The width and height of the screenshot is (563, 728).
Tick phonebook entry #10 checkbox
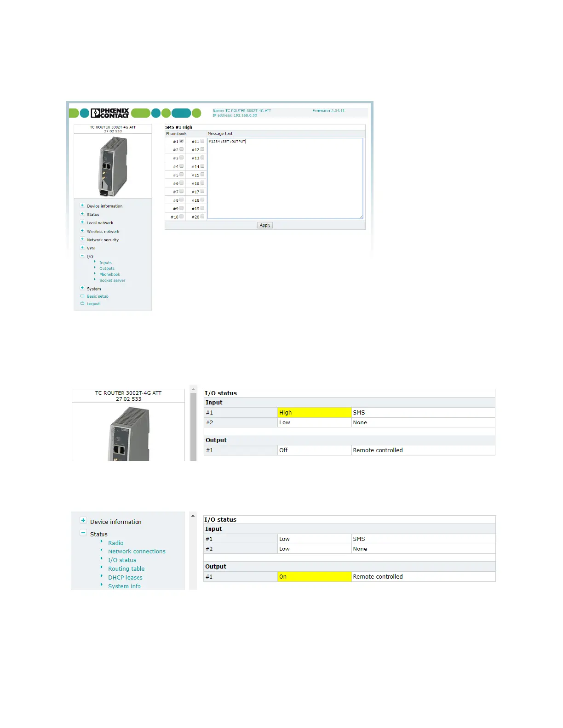[181, 216]
